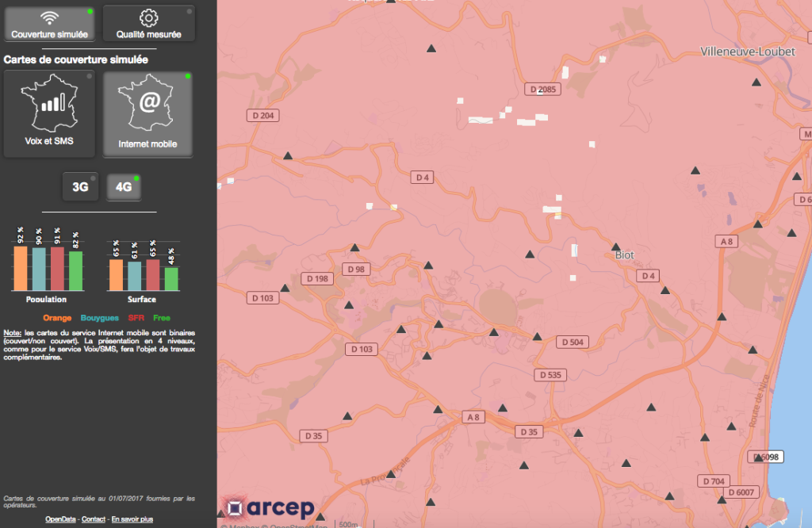The width and height of the screenshot is (812, 528).
Task: Click the antenna marker above the D 198 label
Action: click(285, 288)
